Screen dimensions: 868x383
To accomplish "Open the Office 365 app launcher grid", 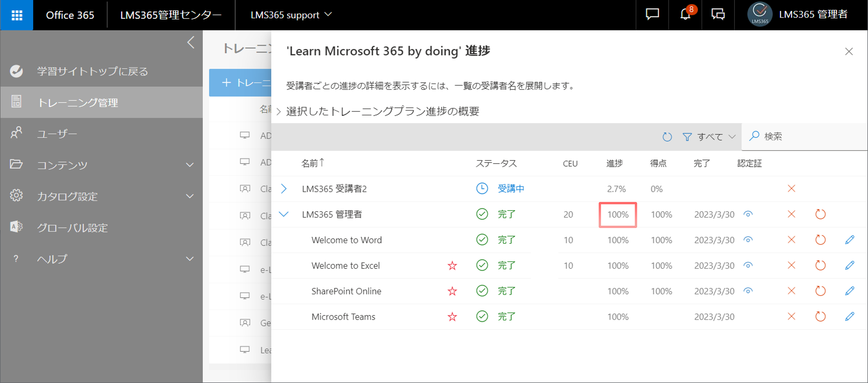I will [17, 15].
